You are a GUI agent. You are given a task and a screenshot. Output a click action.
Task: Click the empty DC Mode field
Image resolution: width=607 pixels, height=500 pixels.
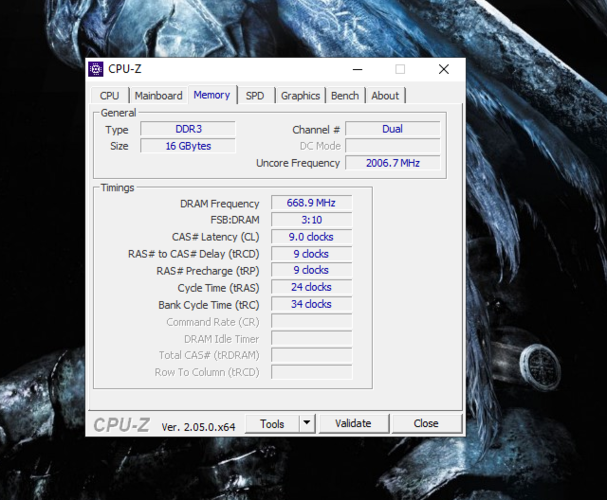[x=393, y=146]
